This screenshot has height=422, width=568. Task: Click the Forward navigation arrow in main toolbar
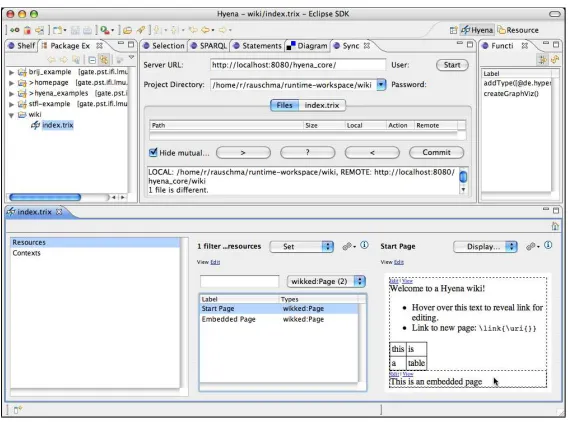(x=223, y=30)
